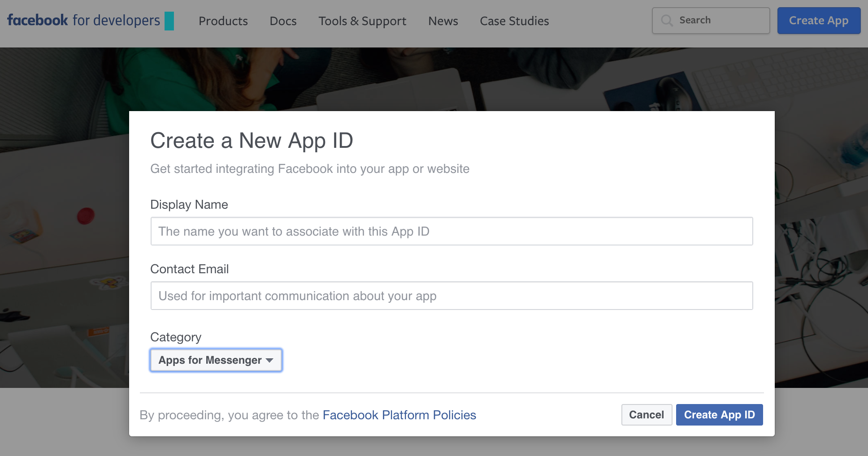
Task: Click the Get started integrating Facebook subtitle
Action: (310, 169)
